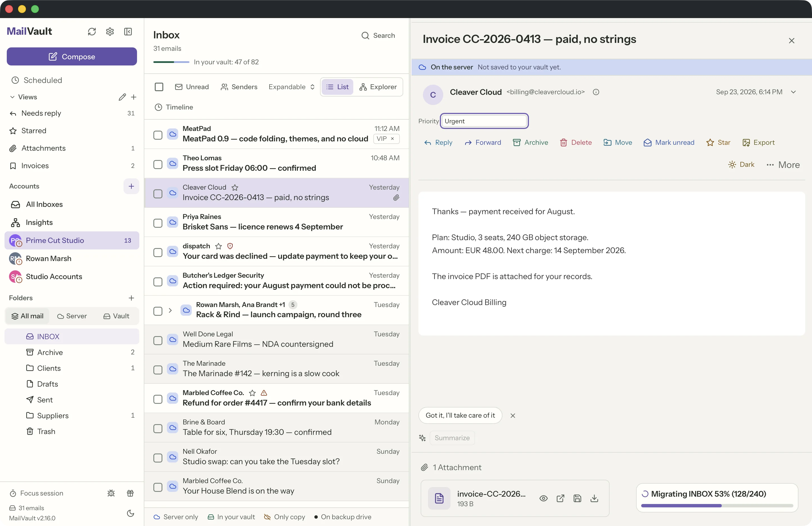
Task: Open settings gear in sidebar header
Action: pyautogui.click(x=110, y=32)
